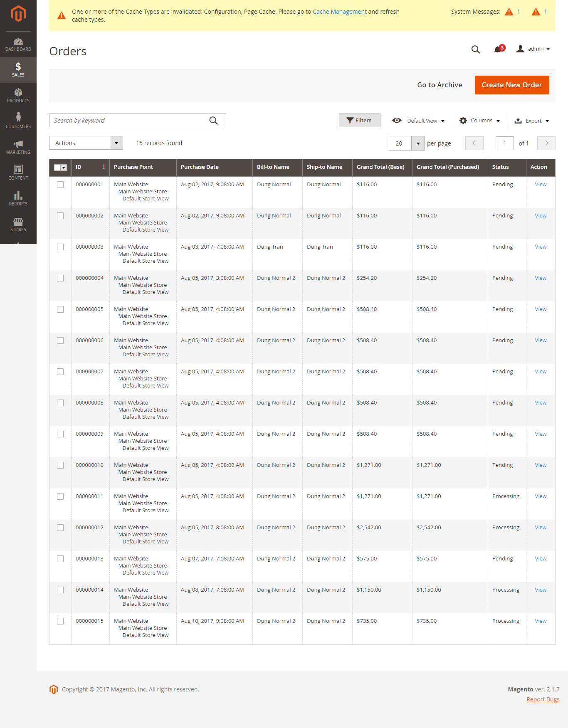Click the notifications bell icon
This screenshot has height=728, width=568.
point(497,49)
